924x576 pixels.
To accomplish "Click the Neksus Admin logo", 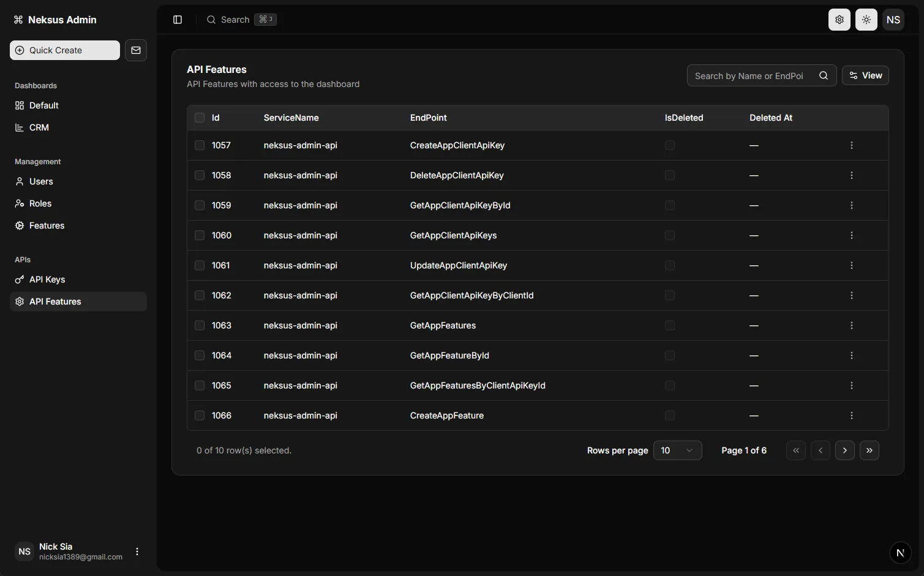I will click(x=55, y=20).
